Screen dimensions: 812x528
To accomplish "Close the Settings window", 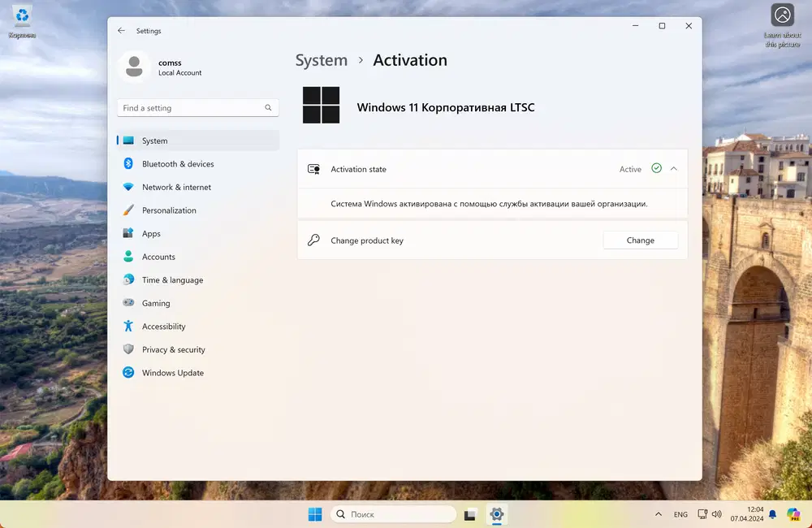I will (689, 26).
